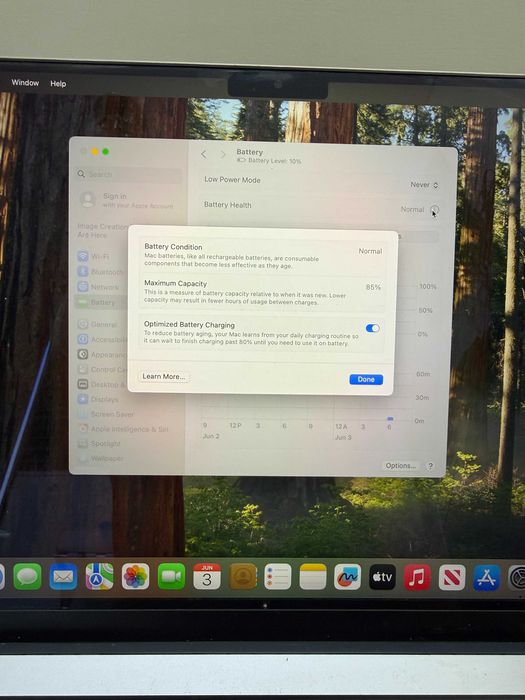Click the question mark help button
The height and width of the screenshot is (700, 525).
[x=430, y=466]
